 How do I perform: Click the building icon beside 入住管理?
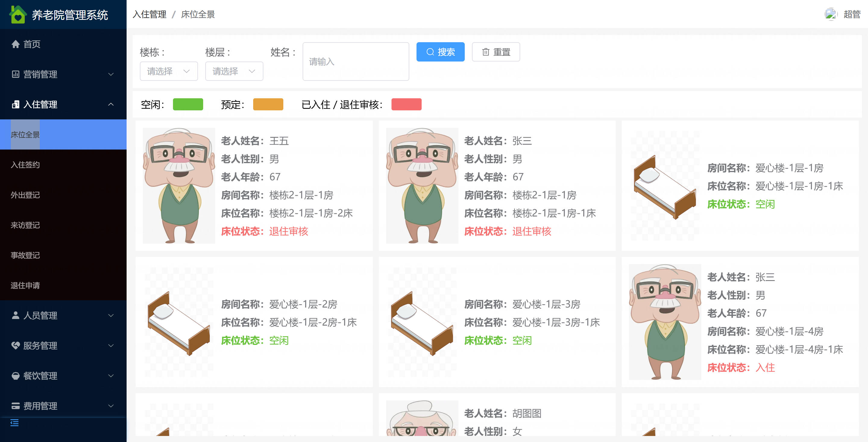[15, 105]
